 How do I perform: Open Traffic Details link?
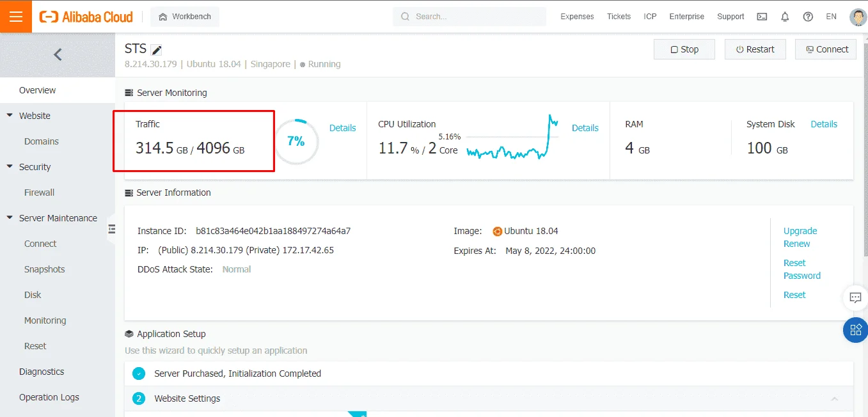(x=342, y=128)
